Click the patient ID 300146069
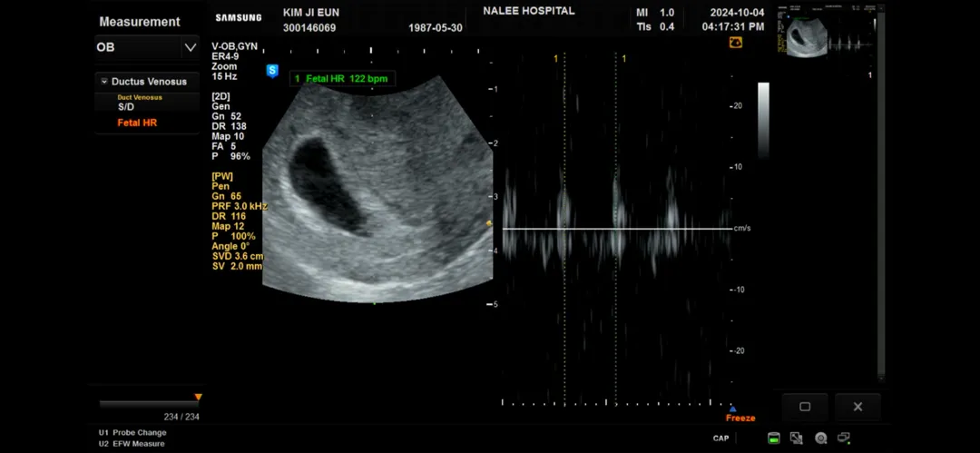Image resolution: width=980 pixels, height=453 pixels. click(309, 28)
